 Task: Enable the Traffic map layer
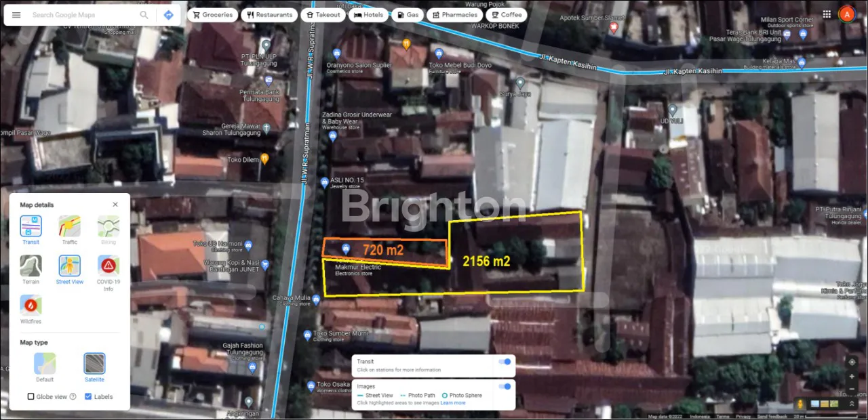coord(69,227)
